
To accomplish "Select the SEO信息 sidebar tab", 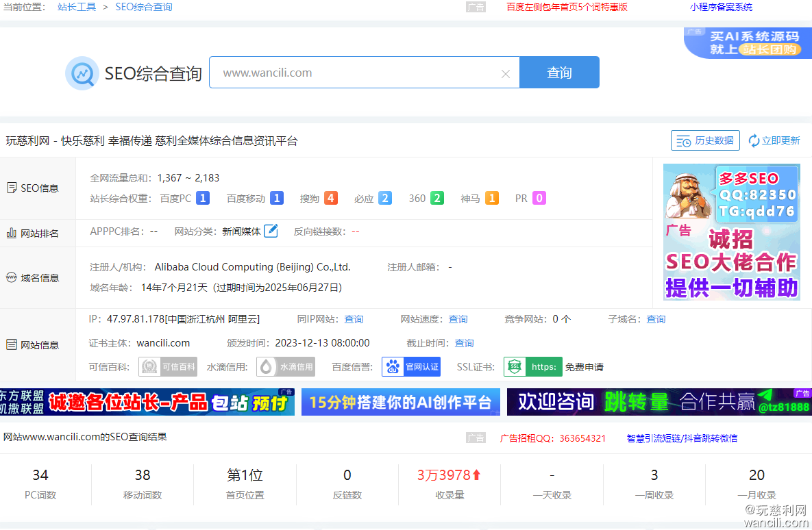I will [38, 188].
